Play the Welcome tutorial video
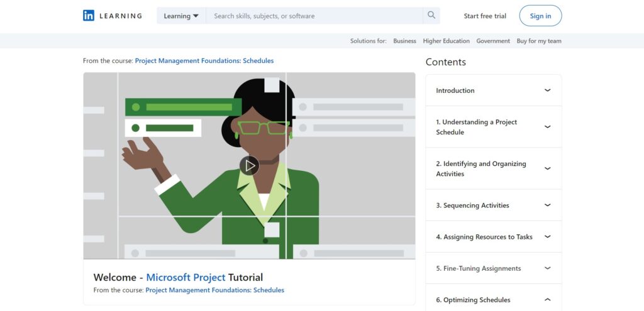This screenshot has height=311, width=644. click(x=249, y=166)
